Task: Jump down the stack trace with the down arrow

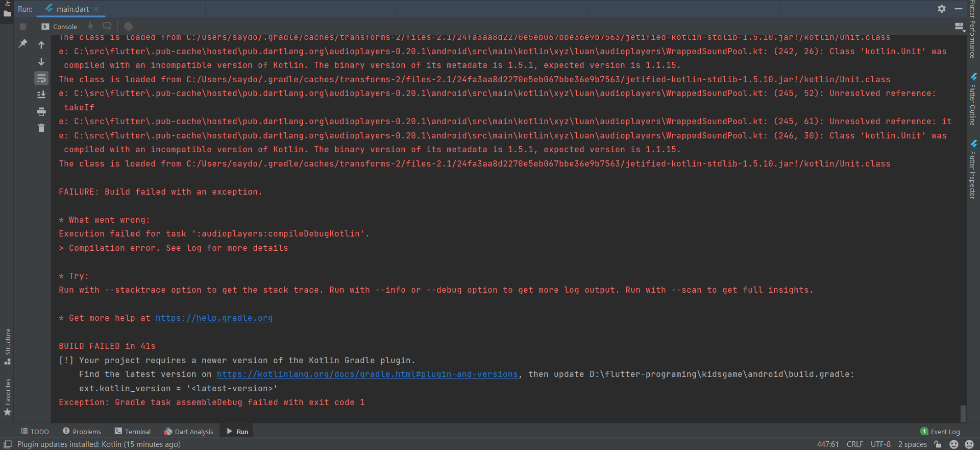Action: pyautogui.click(x=41, y=62)
